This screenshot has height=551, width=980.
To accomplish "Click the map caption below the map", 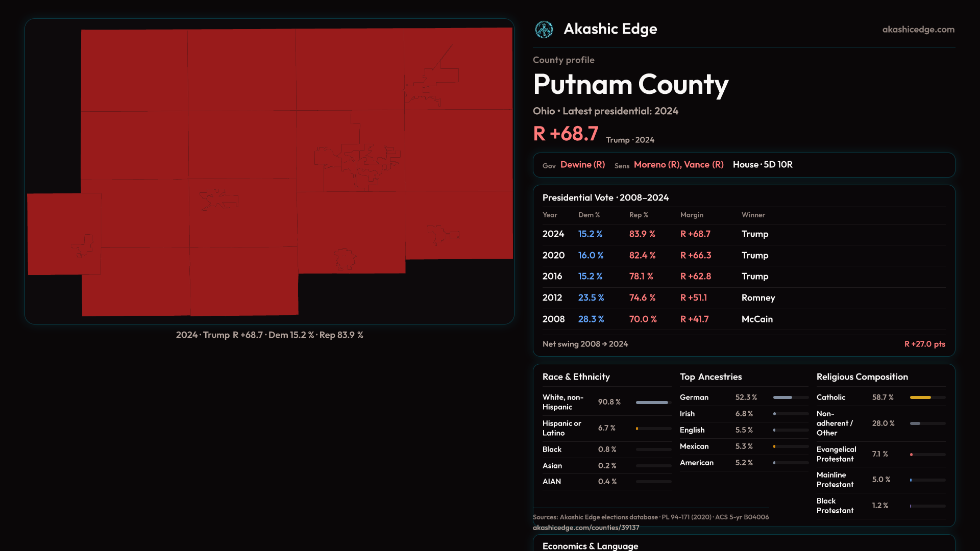I will coord(269,335).
